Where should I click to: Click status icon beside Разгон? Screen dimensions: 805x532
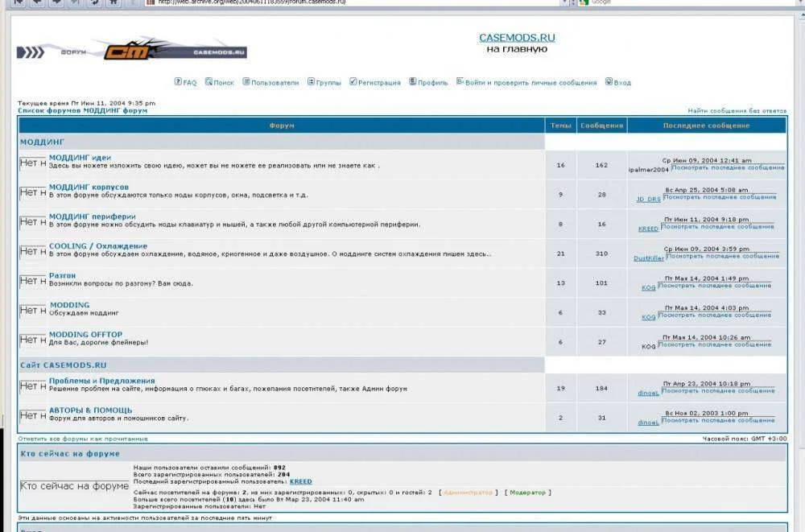click(33, 281)
